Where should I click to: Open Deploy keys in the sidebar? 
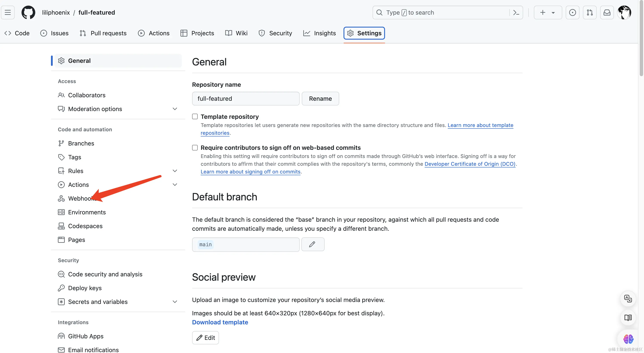[118, 288]
